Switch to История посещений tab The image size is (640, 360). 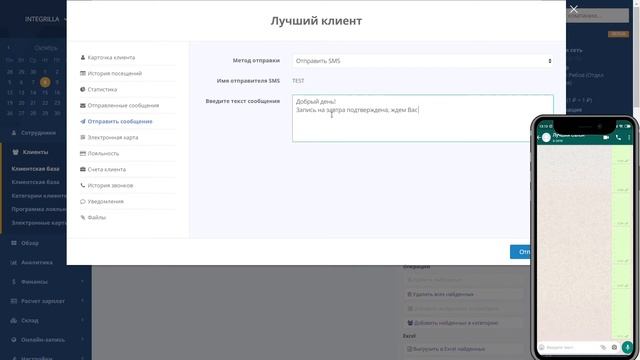click(115, 73)
